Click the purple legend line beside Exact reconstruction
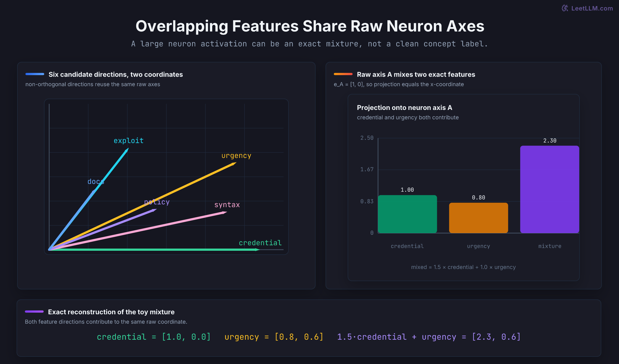Viewport: 619px width, 364px height. 34,312
